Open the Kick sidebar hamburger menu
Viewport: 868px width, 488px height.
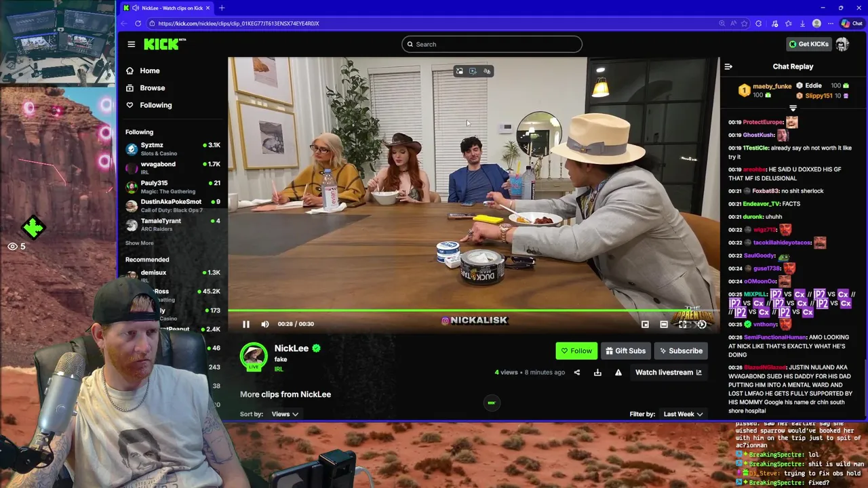click(x=131, y=44)
